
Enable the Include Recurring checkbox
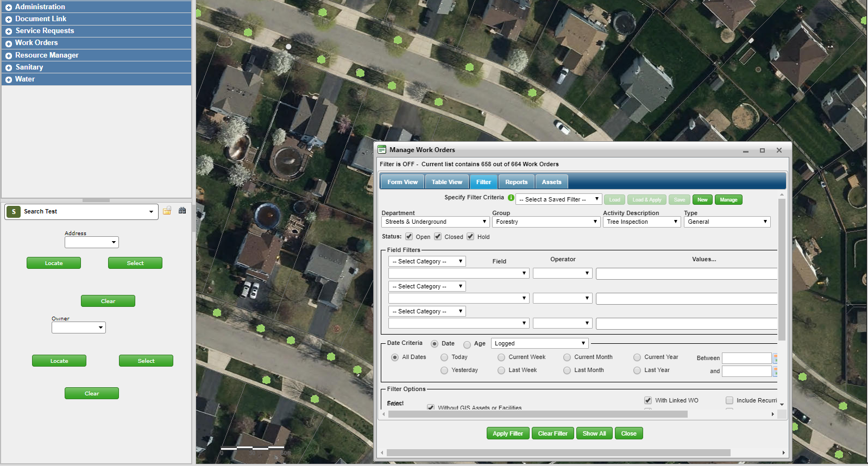[729, 400]
